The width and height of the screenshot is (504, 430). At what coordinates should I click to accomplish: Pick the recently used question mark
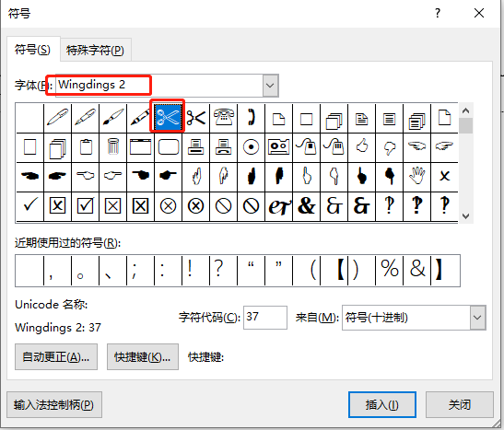point(223,271)
